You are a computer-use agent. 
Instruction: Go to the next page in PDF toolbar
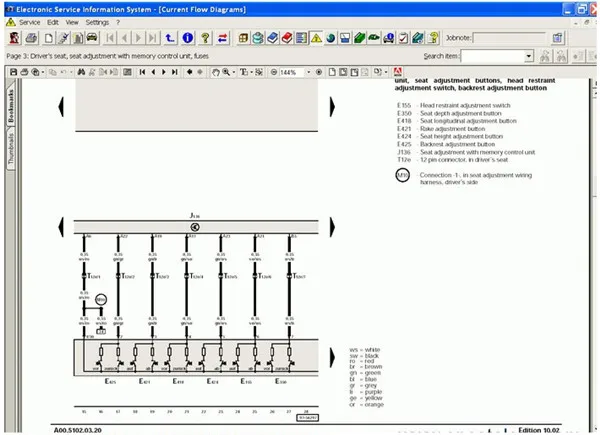[x=164, y=72]
